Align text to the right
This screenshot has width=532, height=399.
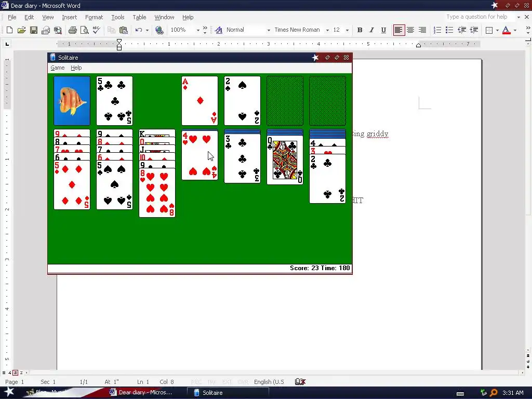click(x=422, y=30)
